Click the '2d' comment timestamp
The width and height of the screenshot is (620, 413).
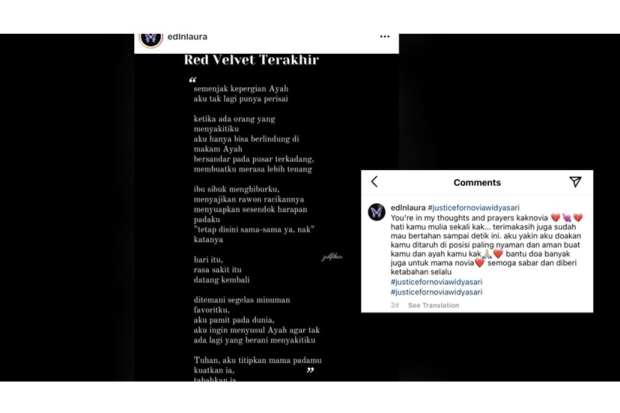[x=395, y=305]
